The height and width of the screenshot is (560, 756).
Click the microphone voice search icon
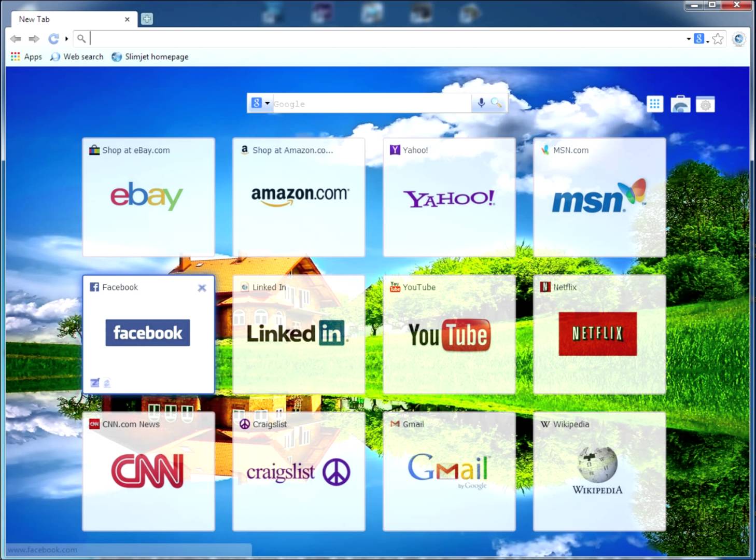[481, 103]
